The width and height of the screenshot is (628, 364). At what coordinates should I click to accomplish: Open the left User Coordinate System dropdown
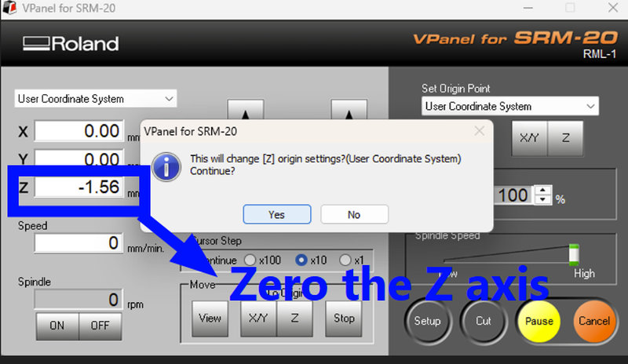point(96,99)
